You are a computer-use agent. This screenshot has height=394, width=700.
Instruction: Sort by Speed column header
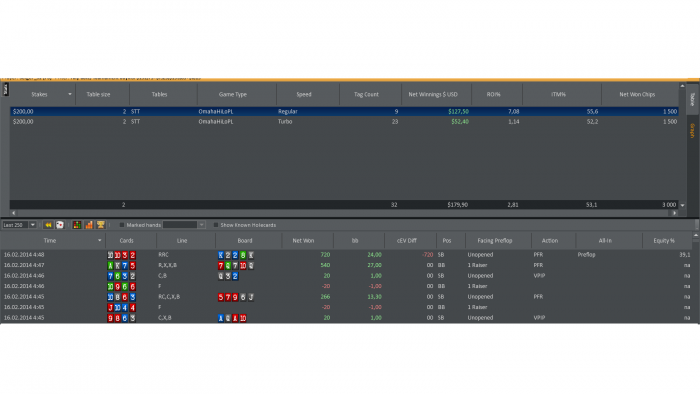304,95
